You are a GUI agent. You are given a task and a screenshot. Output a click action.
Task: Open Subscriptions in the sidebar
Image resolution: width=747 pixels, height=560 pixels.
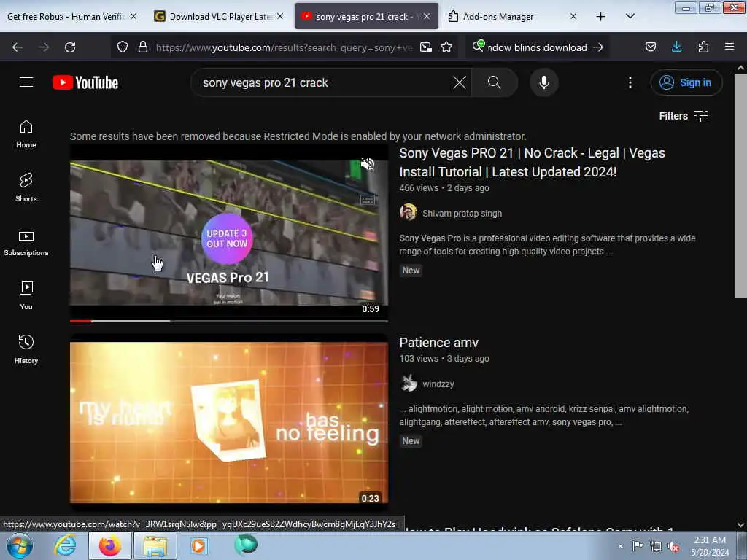click(x=26, y=242)
